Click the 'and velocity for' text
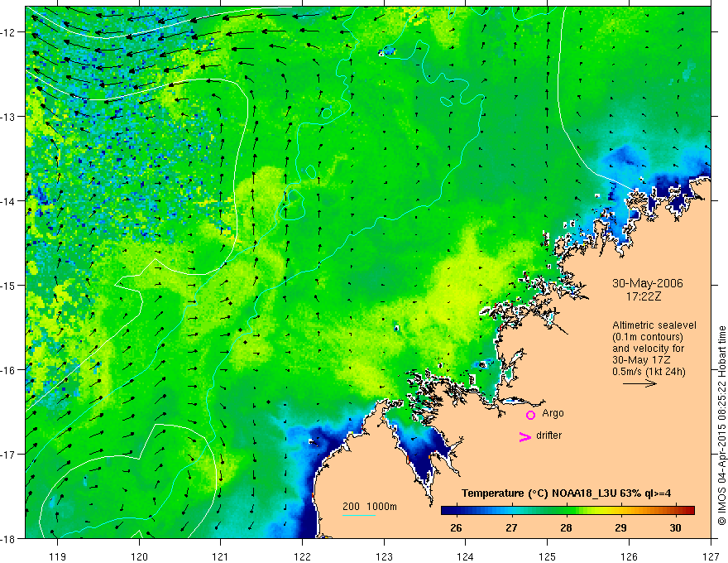The image size is (728, 563). pyautogui.click(x=648, y=349)
